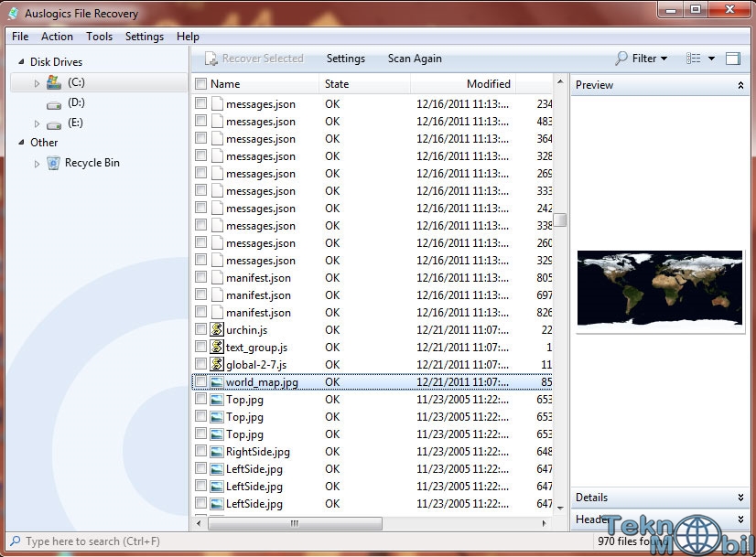The image size is (756, 557).
Task: Expand the E: drive node
Action: coord(37,123)
